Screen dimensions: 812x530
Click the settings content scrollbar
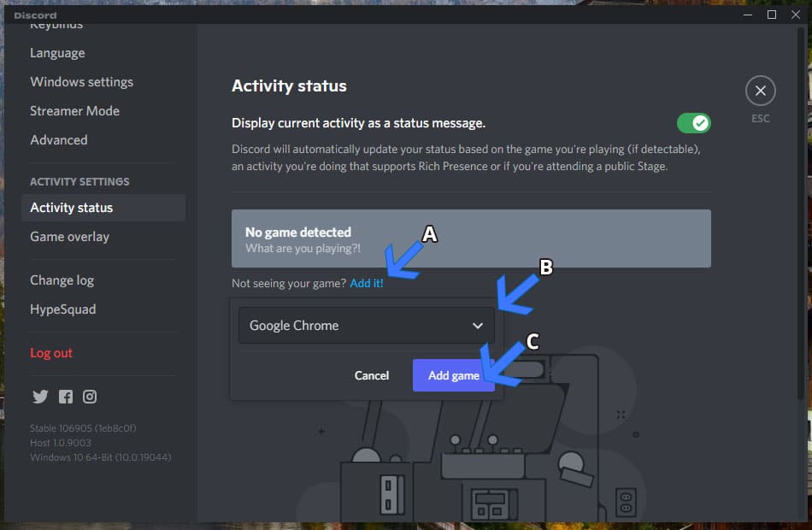point(801,212)
